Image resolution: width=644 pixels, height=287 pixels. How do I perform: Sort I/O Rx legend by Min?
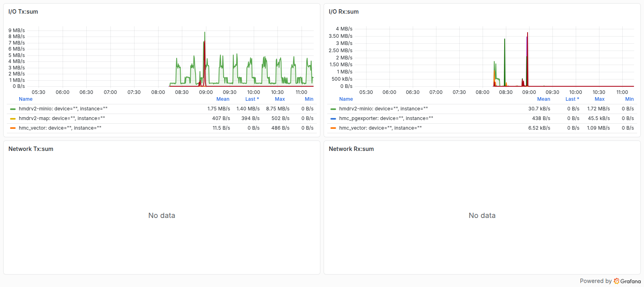[629, 99]
